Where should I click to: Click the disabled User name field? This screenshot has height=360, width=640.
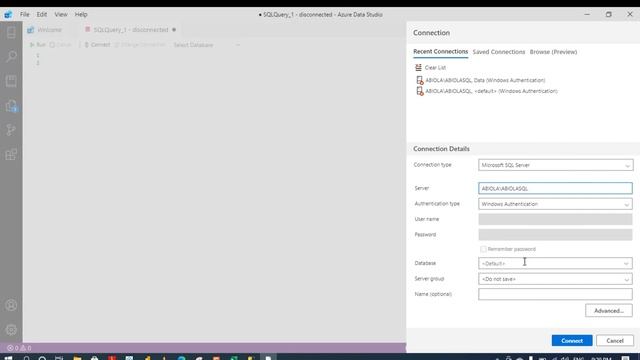556,219
